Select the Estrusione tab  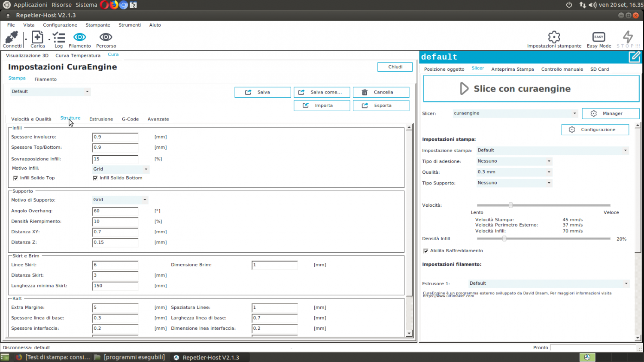pyautogui.click(x=101, y=119)
